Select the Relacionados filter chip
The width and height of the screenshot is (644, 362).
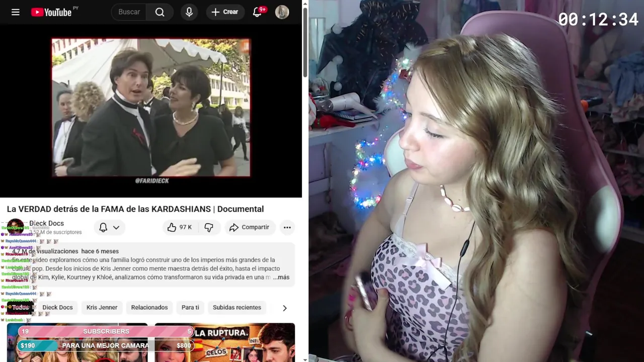pyautogui.click(x=149, y=307)
